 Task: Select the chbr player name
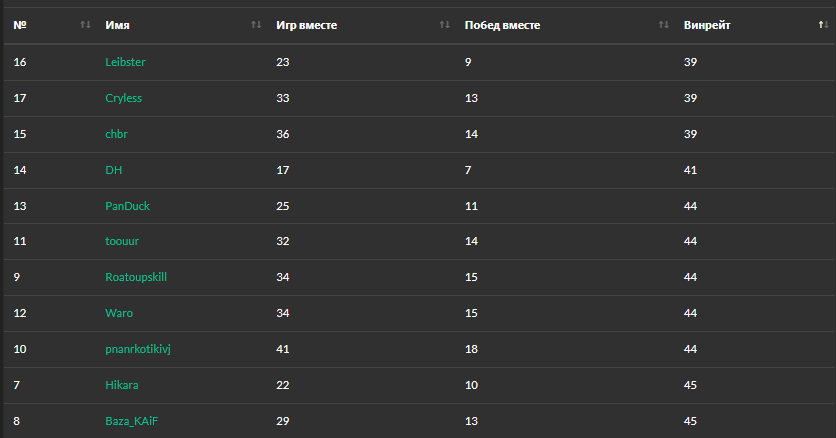[x=117, y=134]
